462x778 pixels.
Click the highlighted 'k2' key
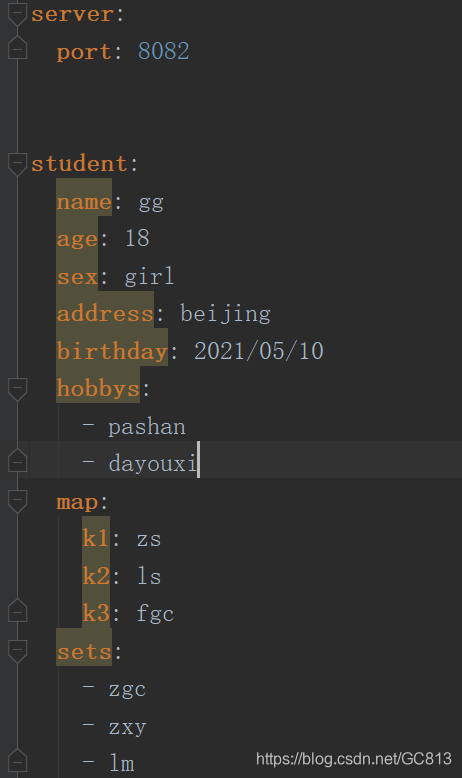click(96, 576)
